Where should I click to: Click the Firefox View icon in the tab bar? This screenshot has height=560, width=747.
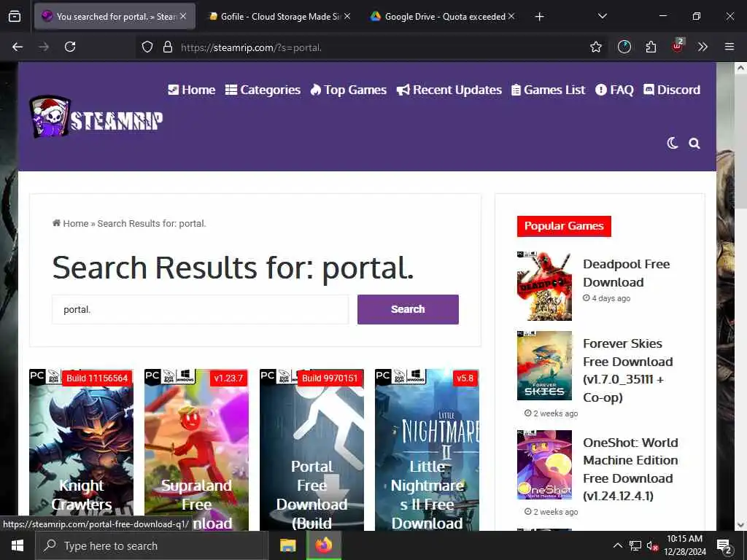pos(15,17)
